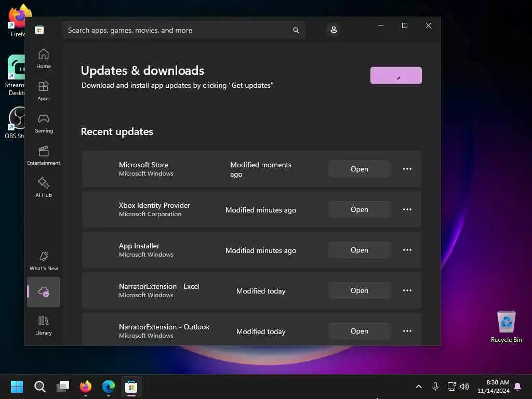Click the NarratorExtension - Outlook name text
532x399 pixels.
164,327
